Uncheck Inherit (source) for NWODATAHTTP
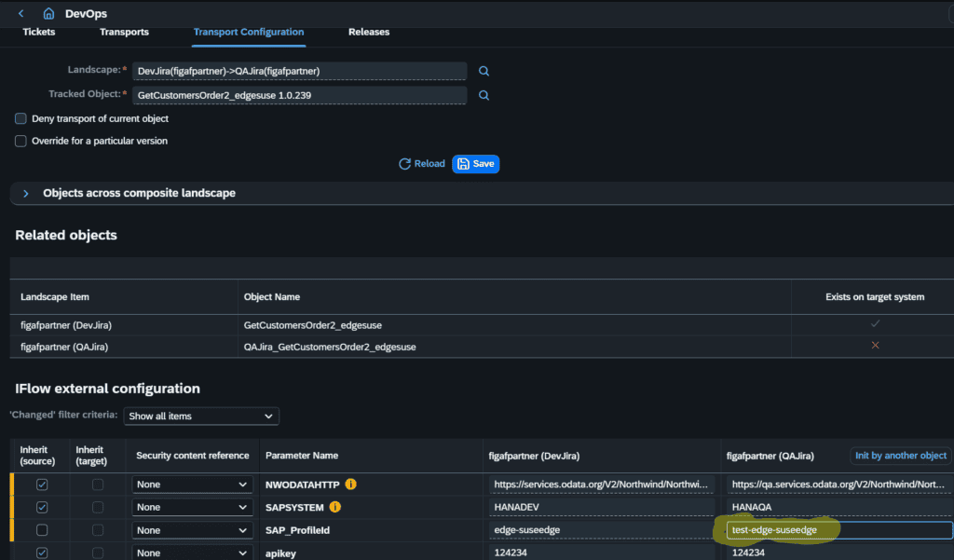954x560 pixels. 42,485
